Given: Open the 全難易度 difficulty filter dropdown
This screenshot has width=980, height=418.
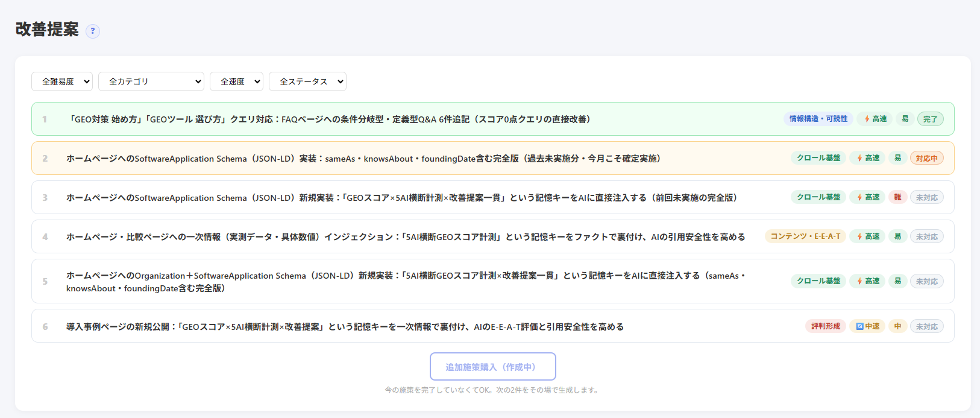Looking at the screenshot, I should click(x=62, y=81).
